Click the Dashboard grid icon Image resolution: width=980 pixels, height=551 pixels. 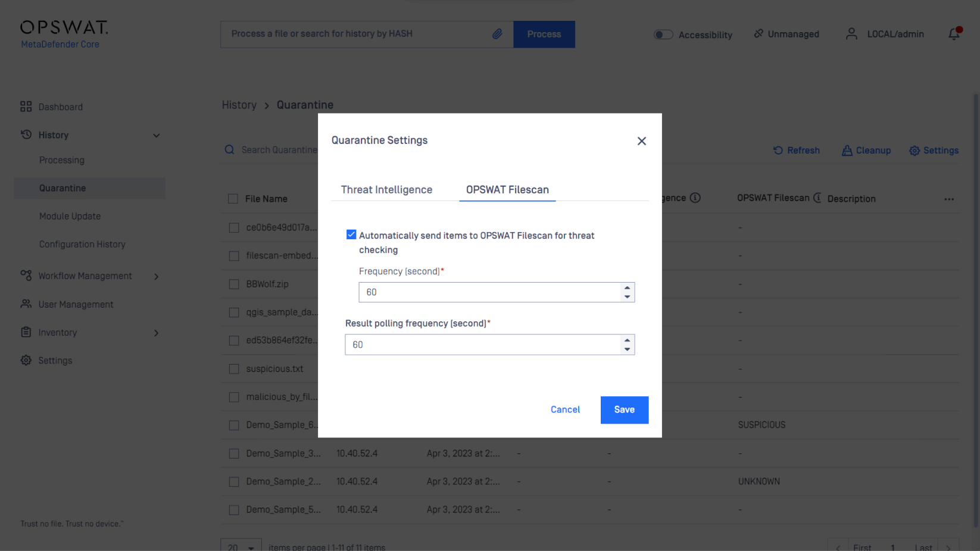tap(26, 107)
